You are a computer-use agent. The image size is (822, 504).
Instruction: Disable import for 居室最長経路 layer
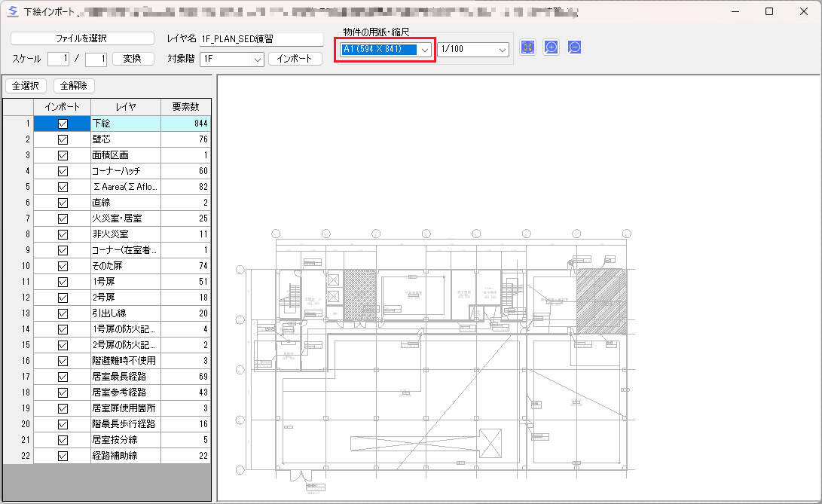point(63,377)
